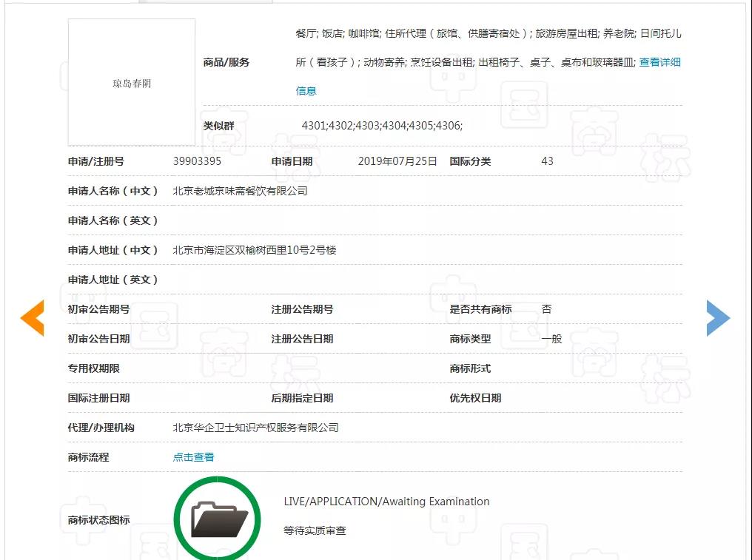Open the 琼岛春阴 trademark image
This screenshot has height=560, width=752.
pos(132,82)
